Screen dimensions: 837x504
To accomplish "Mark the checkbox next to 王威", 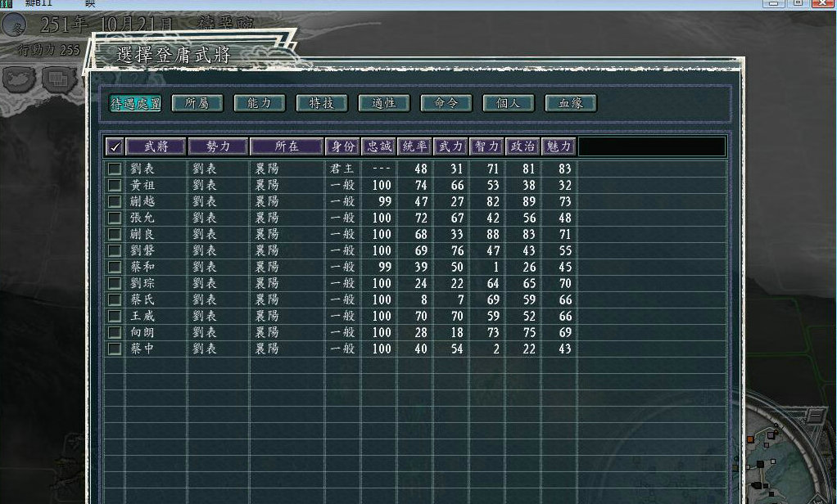I will tap(115, 316).
